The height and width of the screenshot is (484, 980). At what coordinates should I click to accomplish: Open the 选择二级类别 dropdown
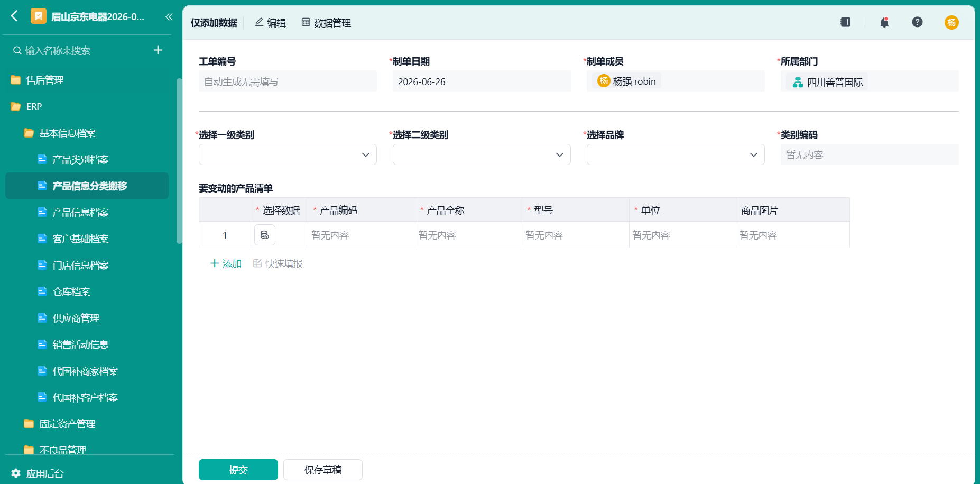[x=482, y=154]
